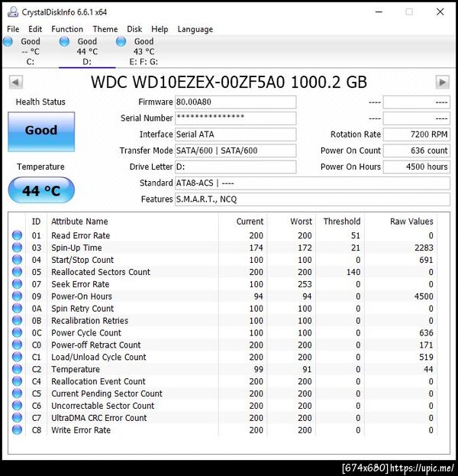The width and height of the screenshot is (458, 476).
Task: Minimize the CrystalDiskInfo window
Action: (x=379, y=11)
